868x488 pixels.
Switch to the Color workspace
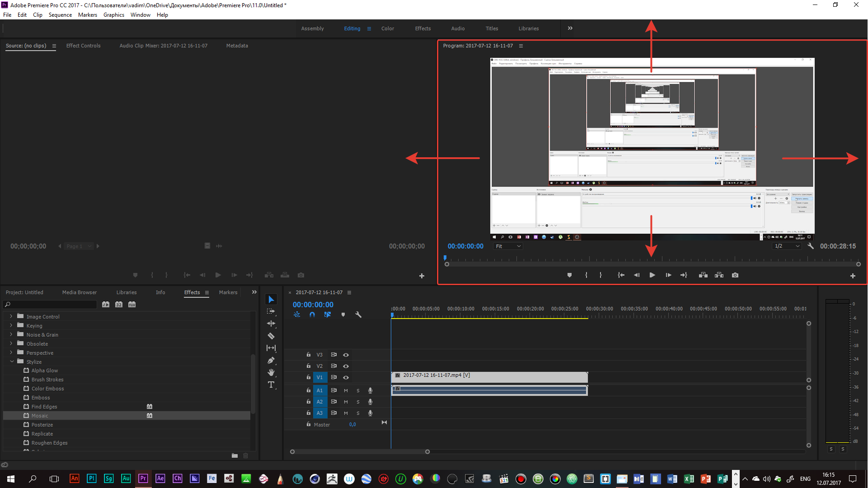point(387,28)
